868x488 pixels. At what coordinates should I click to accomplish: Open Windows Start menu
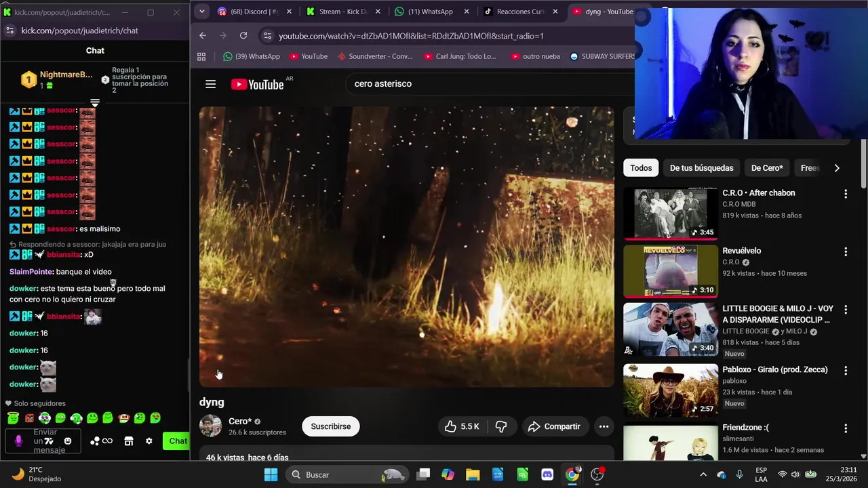(x=271, y=474)
